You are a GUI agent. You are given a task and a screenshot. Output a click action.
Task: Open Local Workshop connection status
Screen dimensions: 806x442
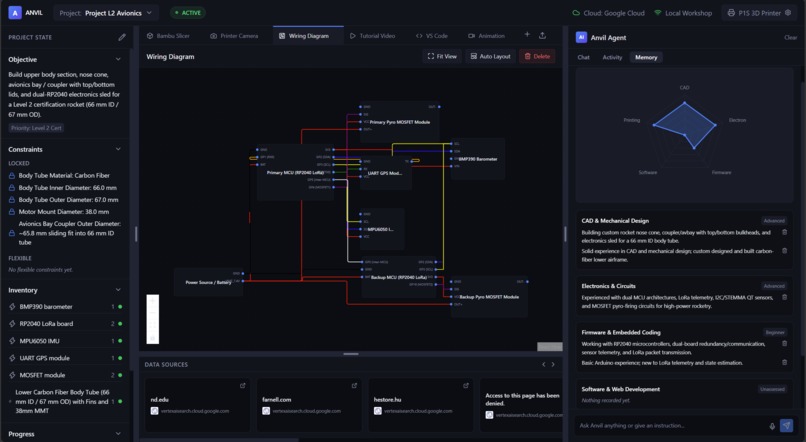click(683, 13)
